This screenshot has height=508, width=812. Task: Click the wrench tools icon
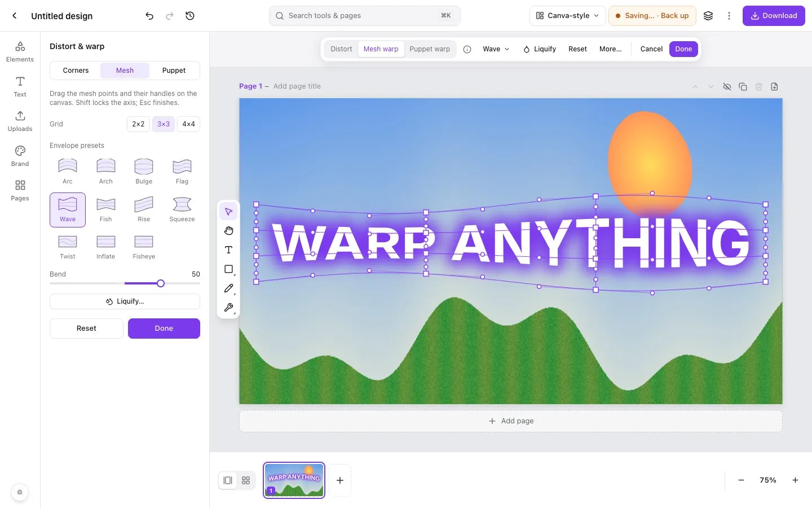point(228,308)
